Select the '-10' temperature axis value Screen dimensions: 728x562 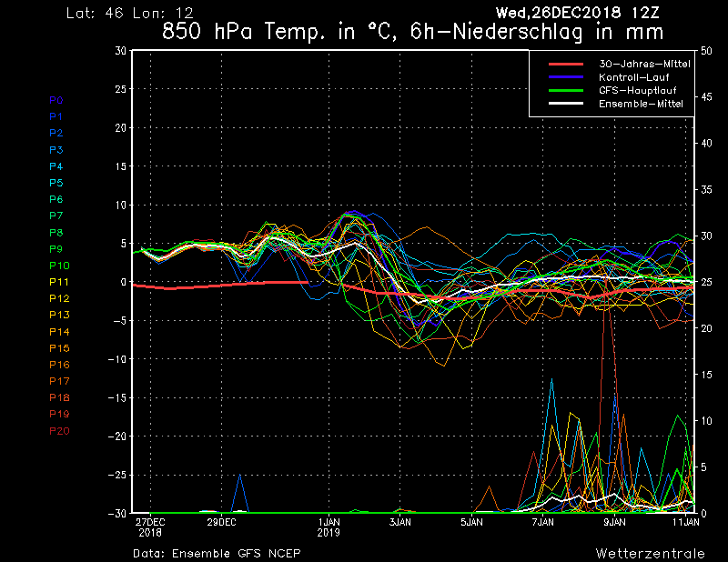coord(117,358)
